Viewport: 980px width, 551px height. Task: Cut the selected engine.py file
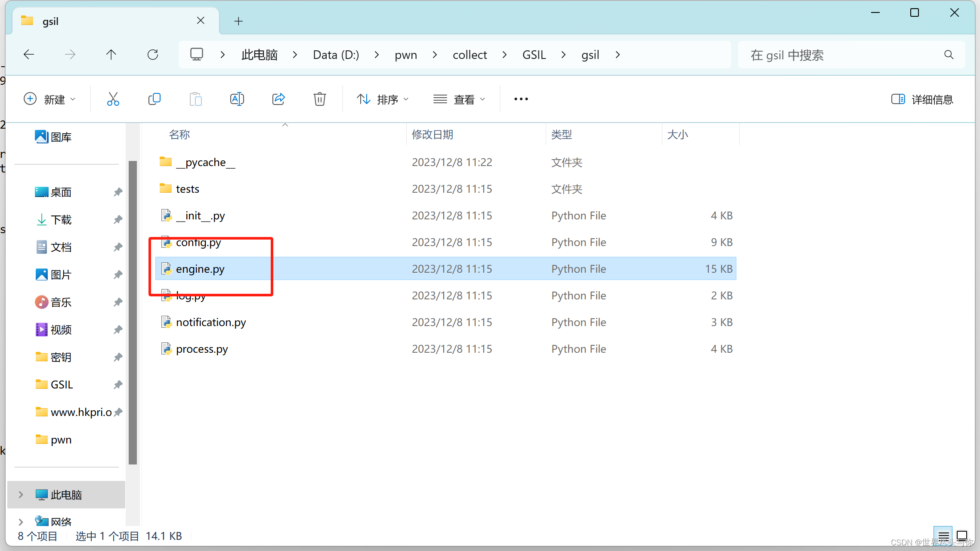point(113,99)
